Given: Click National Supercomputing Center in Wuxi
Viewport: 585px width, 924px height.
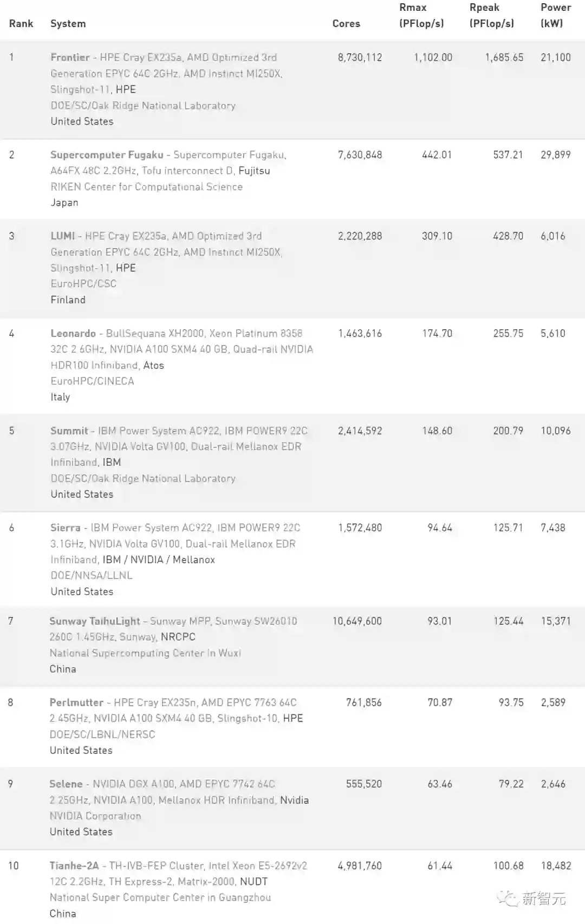Looking at the screenshot, I should coord(145,653).
